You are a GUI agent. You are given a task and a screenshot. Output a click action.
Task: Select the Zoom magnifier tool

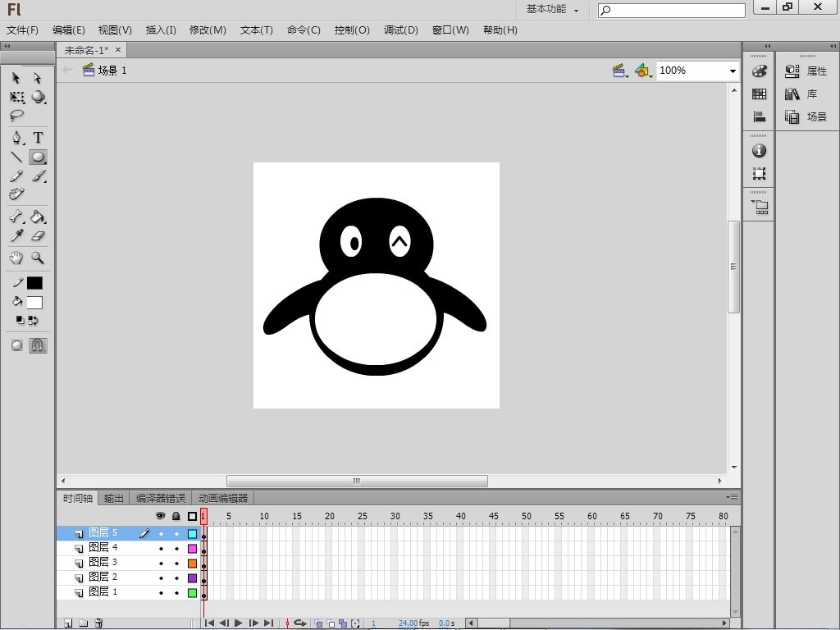(x=38, y=258)
